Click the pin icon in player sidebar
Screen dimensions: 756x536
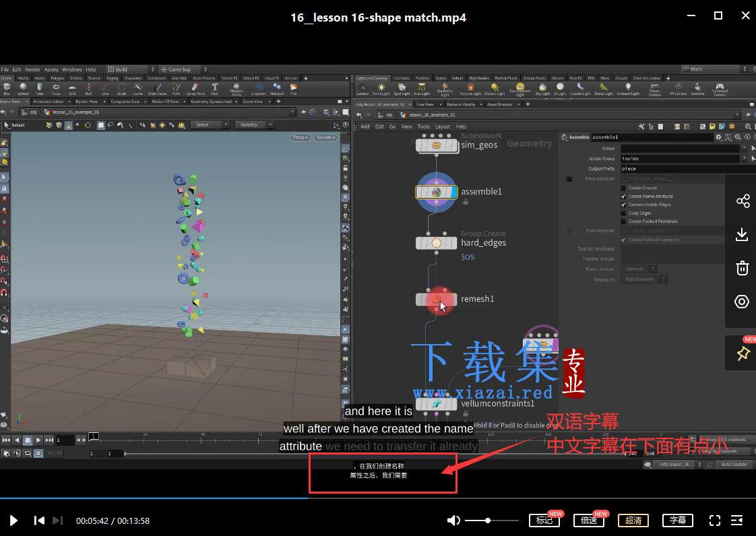point(743,354)
